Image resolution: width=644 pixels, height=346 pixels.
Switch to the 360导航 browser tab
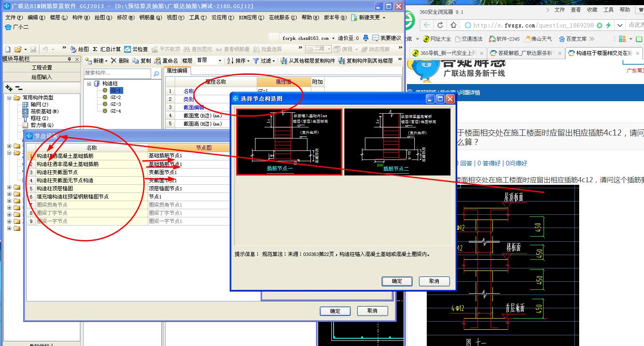click(x=447, y=53)
